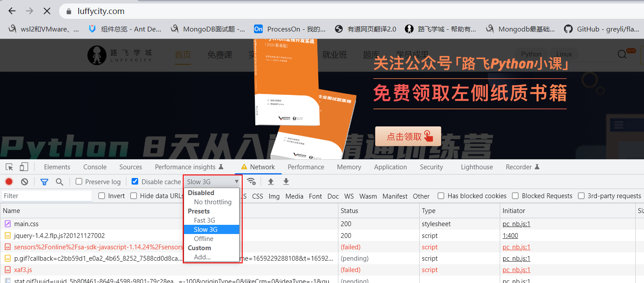
Task: Filter requests by Media type
Action: point(294,196)
